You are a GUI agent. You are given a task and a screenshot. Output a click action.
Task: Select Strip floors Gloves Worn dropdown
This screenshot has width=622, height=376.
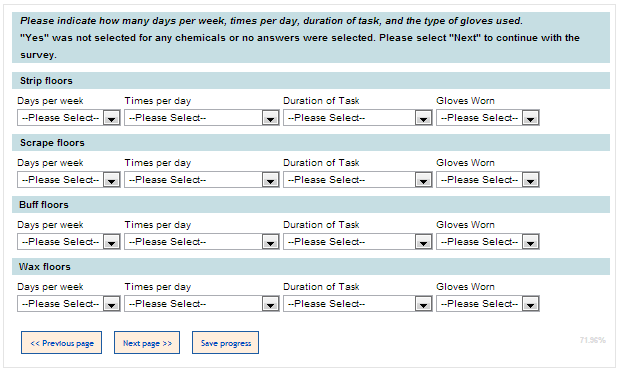[488, 118]
